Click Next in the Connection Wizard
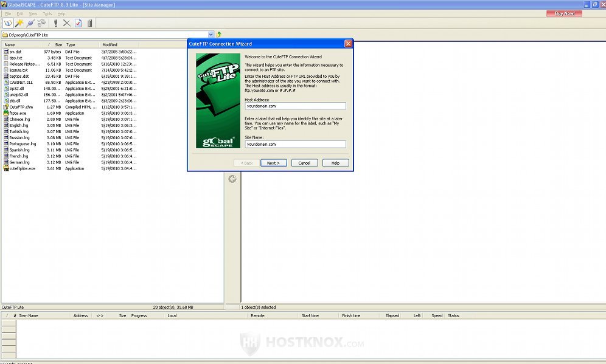This screenshot has height=364, width=606. click(274, 163)
